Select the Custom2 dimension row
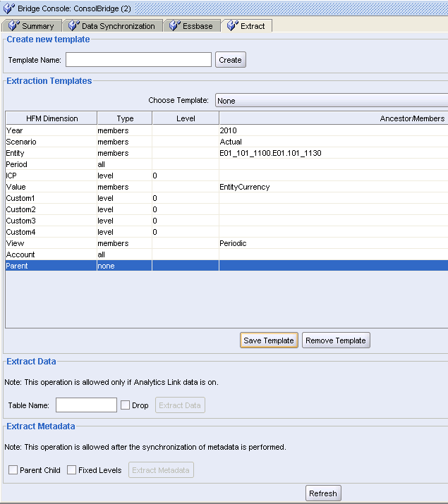This screenshot has width=448, height=504. click(x=226, y=209)
